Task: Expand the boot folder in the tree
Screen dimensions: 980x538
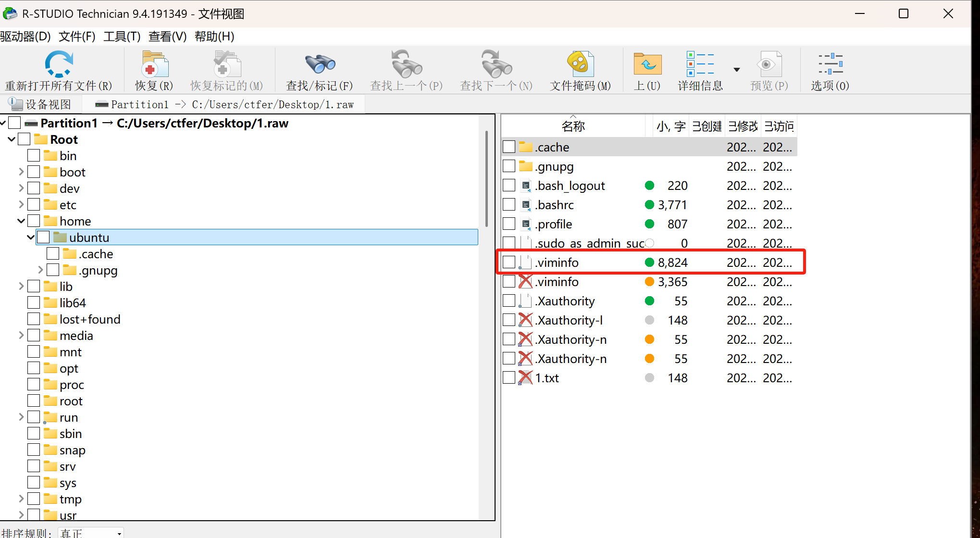Action: 21,172
